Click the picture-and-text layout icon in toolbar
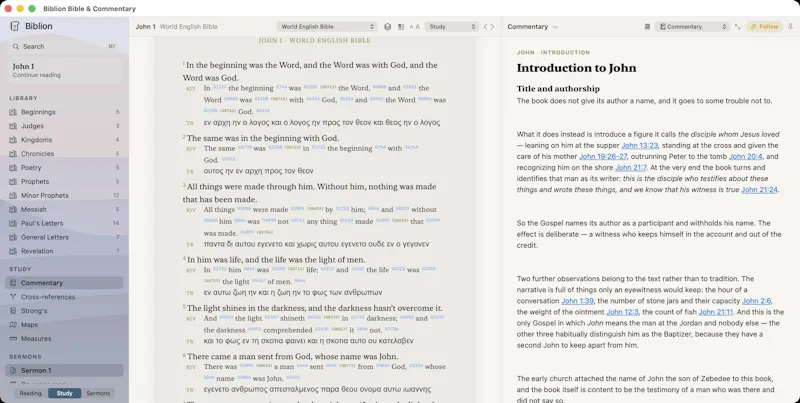The image size is (800, 403). [x=401, y=27]
